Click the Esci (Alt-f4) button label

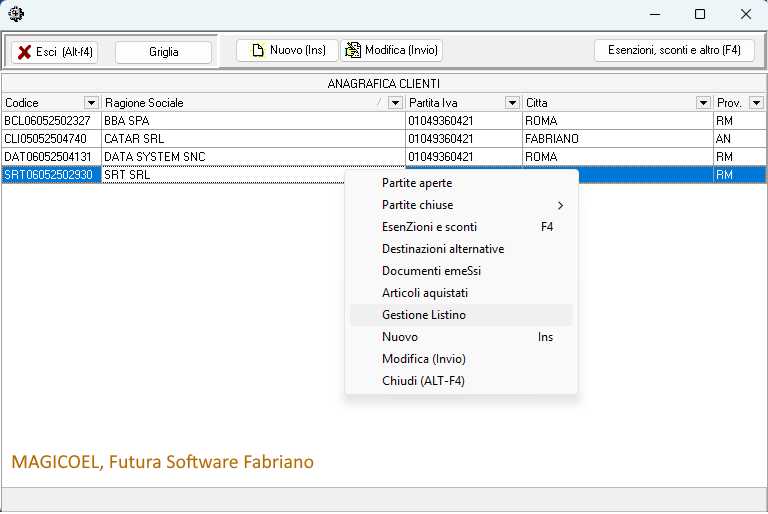pyautogui.click(x=64, y=52)
